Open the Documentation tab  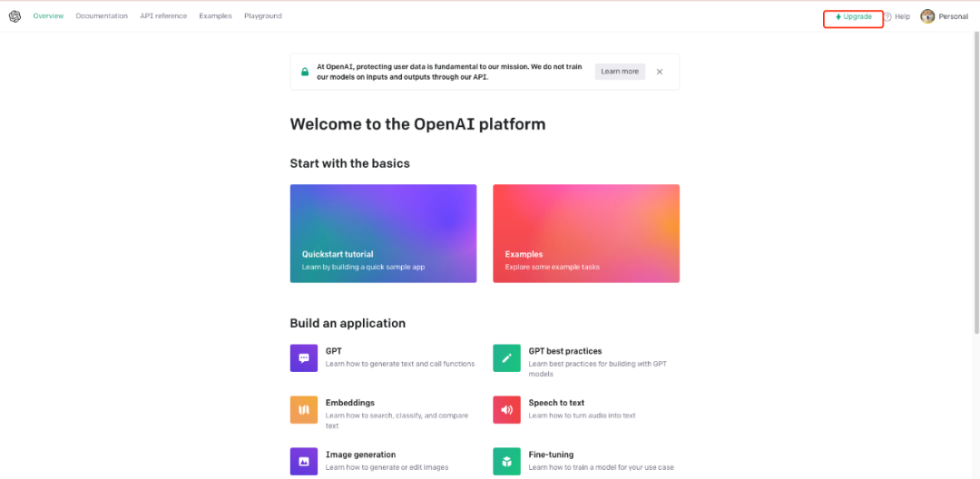tap(102, 16)
